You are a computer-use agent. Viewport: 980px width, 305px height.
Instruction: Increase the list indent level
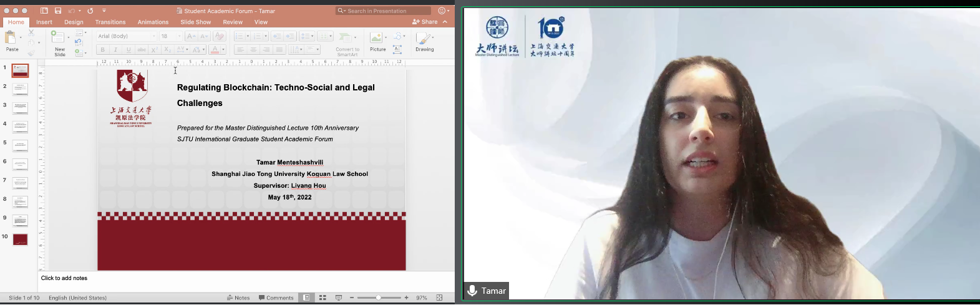click(290, 36)
